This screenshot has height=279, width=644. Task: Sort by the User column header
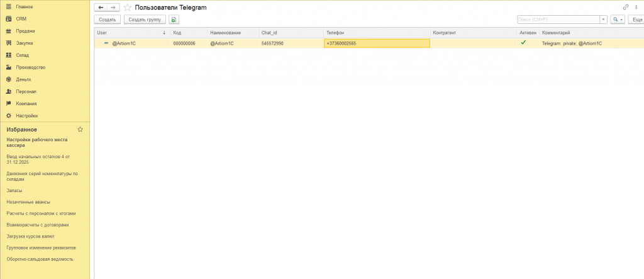click(132, 33)
